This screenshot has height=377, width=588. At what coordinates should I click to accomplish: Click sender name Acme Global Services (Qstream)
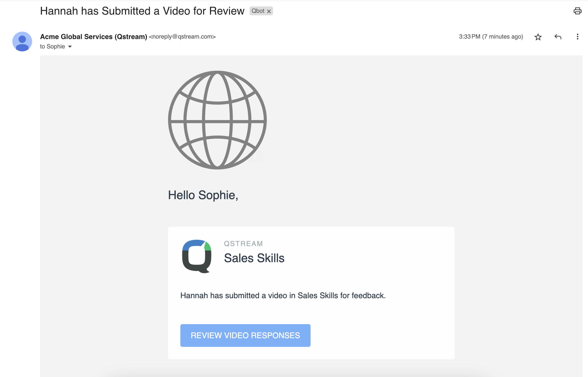(94, 37)
